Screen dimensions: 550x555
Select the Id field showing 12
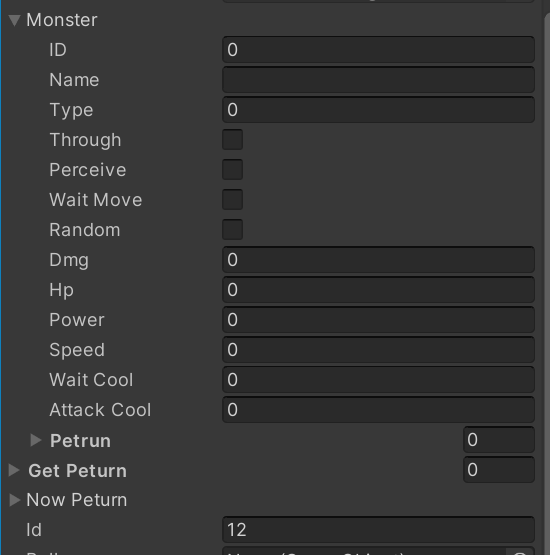click(378, 530)
